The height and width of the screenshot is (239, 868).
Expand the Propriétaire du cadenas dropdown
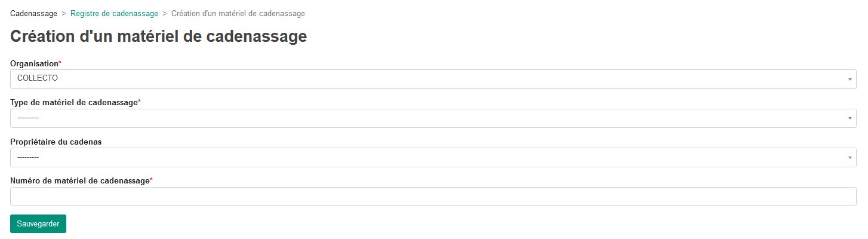coord(433,157)
